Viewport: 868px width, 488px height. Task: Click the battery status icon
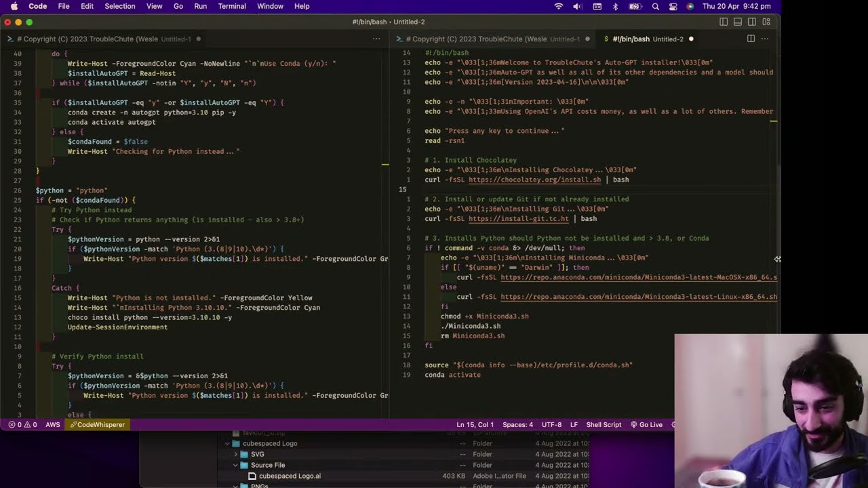(x=635, y=6)
